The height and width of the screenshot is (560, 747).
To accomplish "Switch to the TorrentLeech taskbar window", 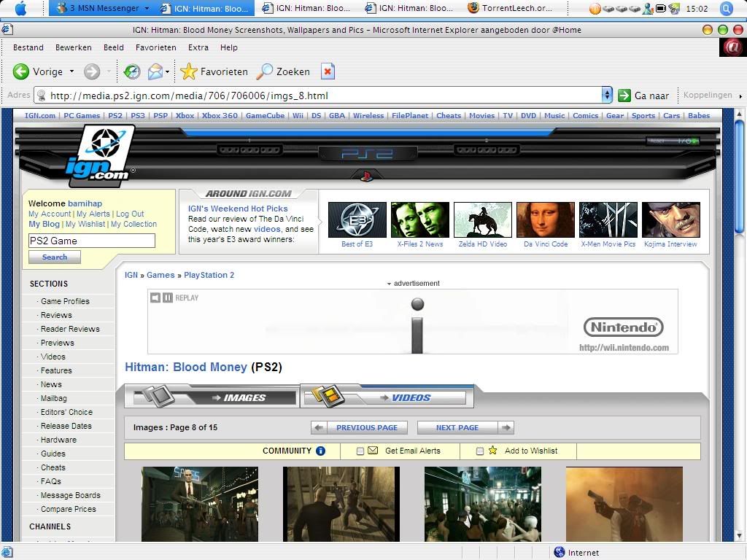I will (511, 8).
